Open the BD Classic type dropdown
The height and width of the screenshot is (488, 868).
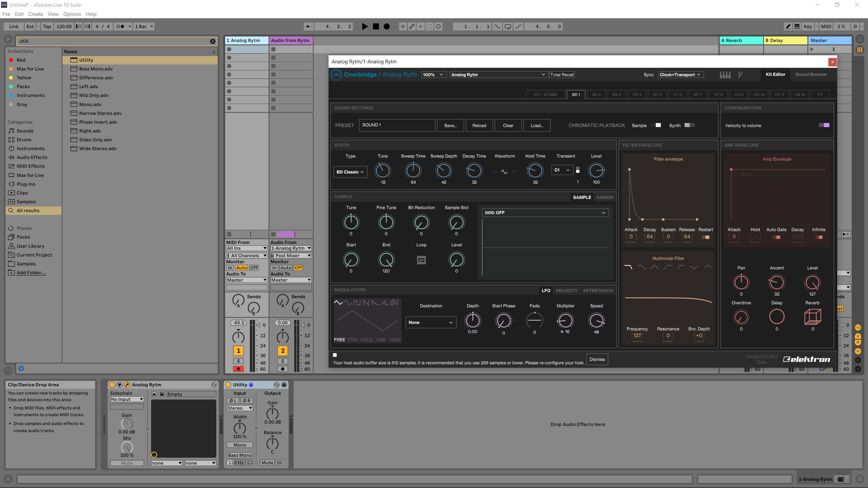[x=350, y=172]
